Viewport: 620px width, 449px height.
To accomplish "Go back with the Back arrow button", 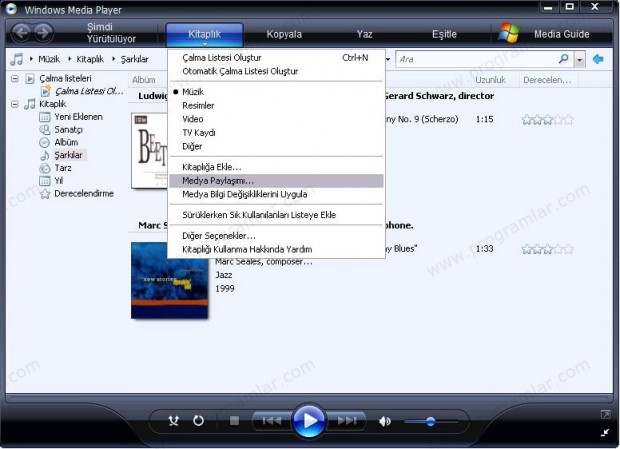I will coord(21,33).
